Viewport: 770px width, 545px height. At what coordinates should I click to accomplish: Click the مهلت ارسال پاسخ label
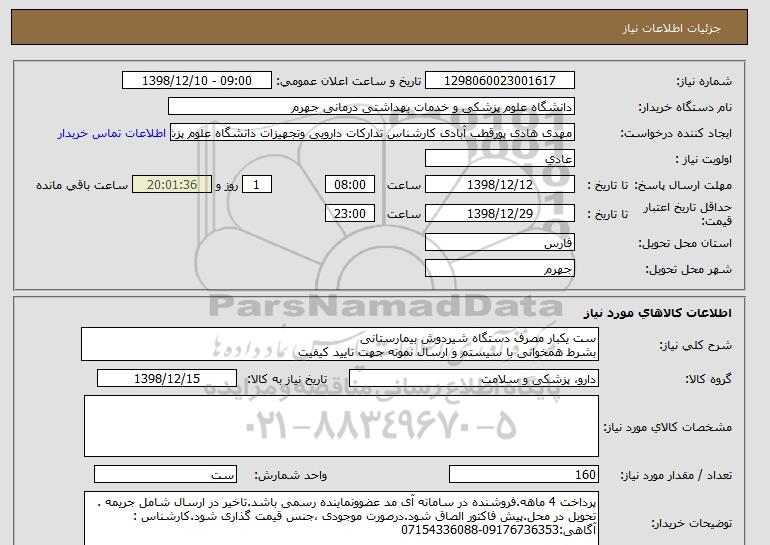(683, 186)
